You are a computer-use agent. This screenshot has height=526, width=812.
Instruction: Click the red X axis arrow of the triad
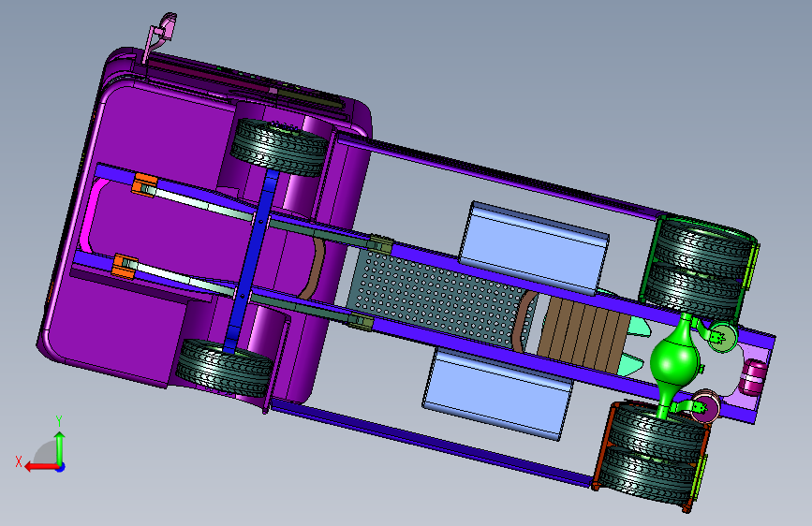[x=40, y=467]
